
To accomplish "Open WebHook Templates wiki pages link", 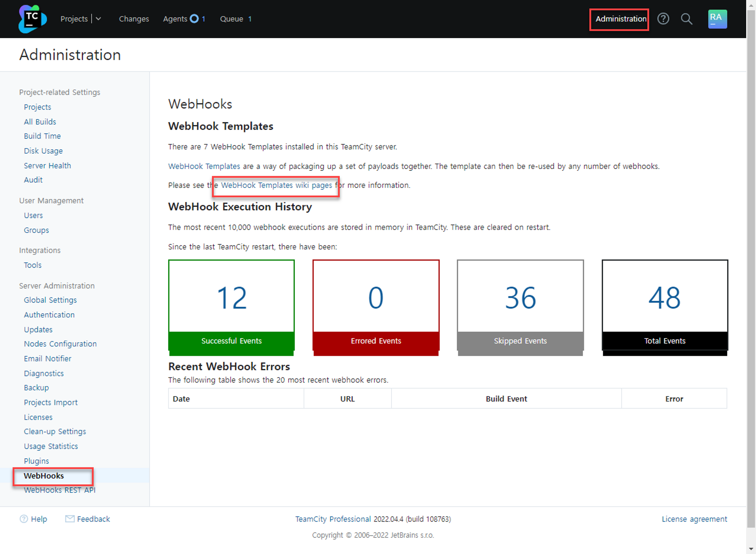I will (276, 185).
